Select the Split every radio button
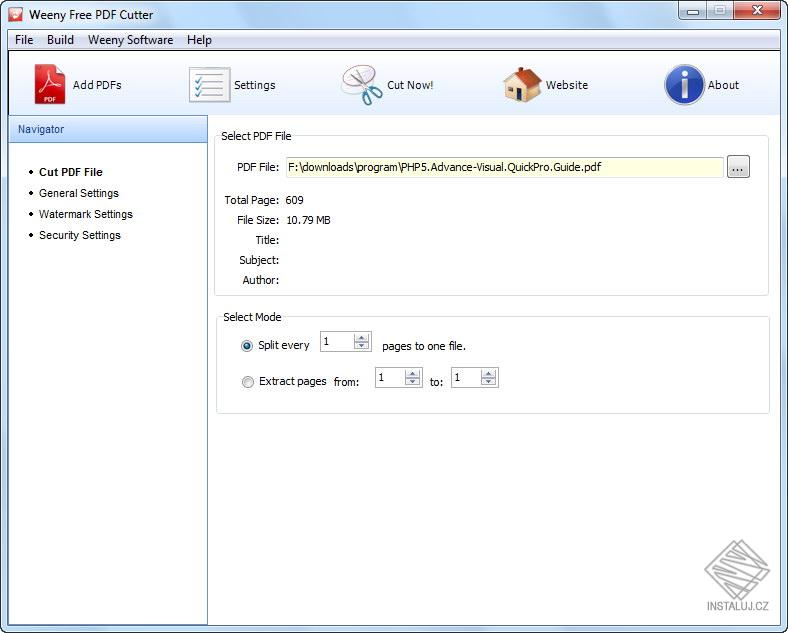The image size is (788, 633). pos(247,346)
